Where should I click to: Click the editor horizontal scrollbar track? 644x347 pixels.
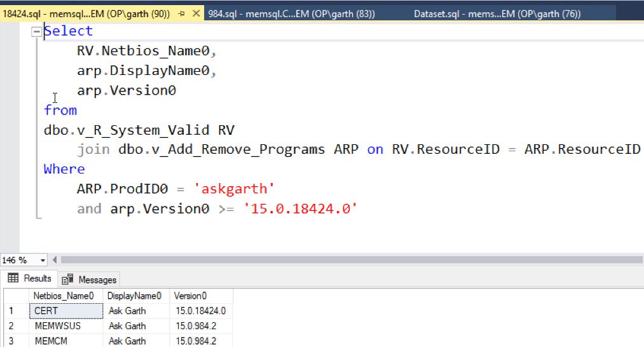click(351, 259)
